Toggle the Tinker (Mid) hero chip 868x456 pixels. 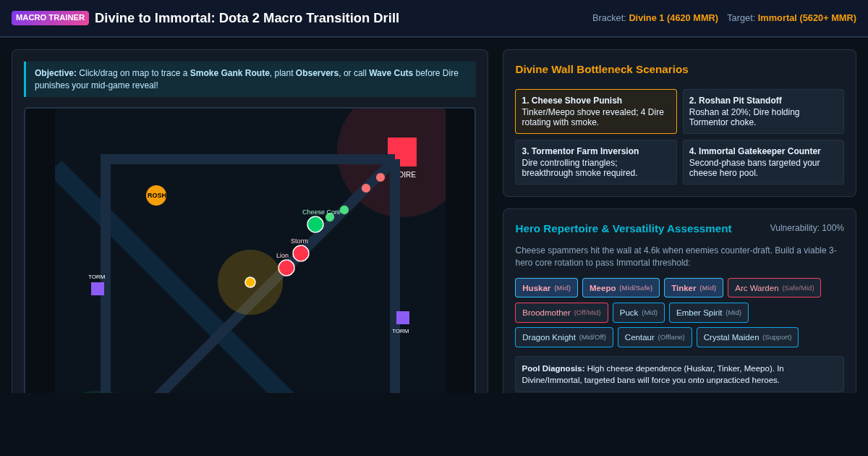694,288
